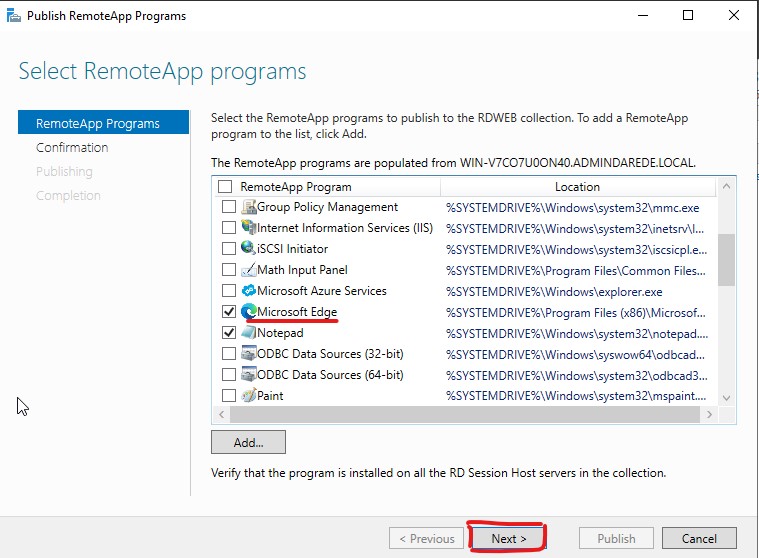Click the Paint icon
This screenshot has height=558, width=759.
pyautogui.click(x=248, y=395)
